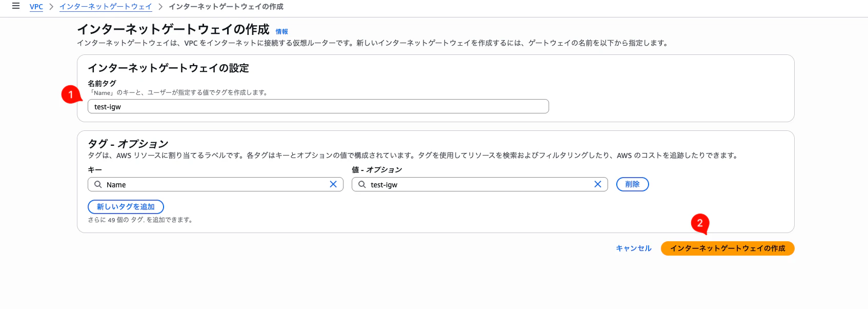Clear the Name key field
The width and height of the screenshot is (868, 309).
(x=333, y=184)
